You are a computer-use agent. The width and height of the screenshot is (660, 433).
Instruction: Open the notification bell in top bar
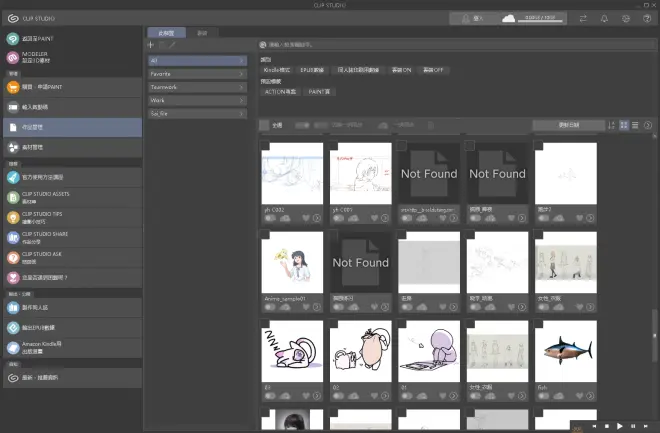[604, 19]
